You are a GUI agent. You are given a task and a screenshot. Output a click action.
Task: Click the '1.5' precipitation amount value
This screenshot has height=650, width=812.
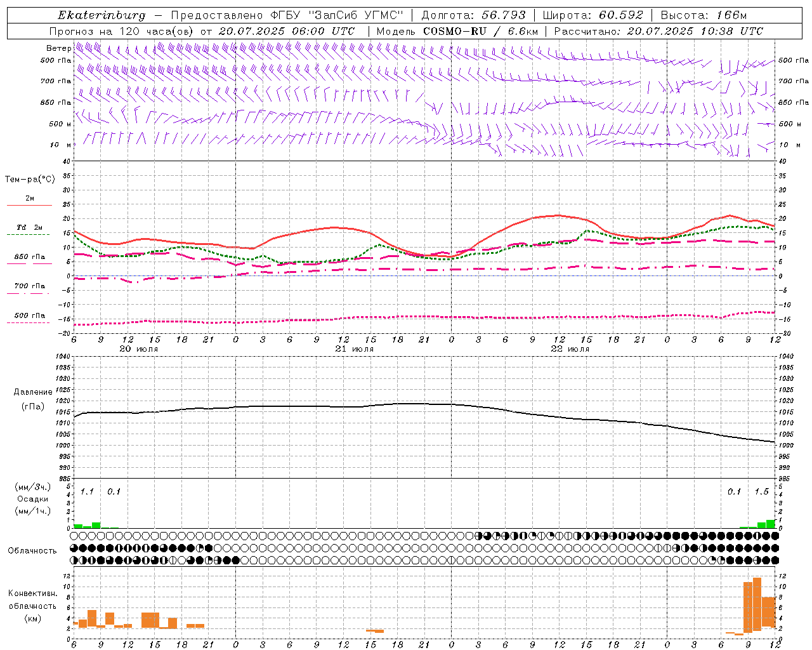[x=761, y=491]
